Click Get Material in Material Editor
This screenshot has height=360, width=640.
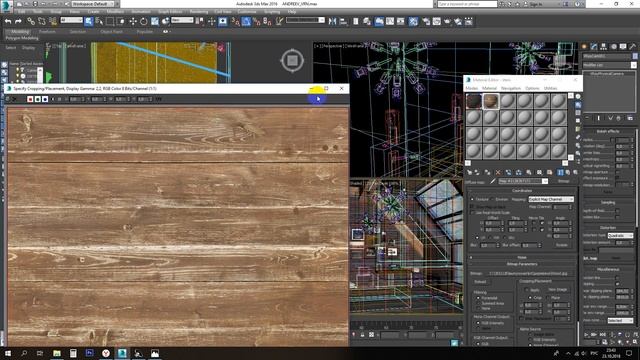point(470,172)
